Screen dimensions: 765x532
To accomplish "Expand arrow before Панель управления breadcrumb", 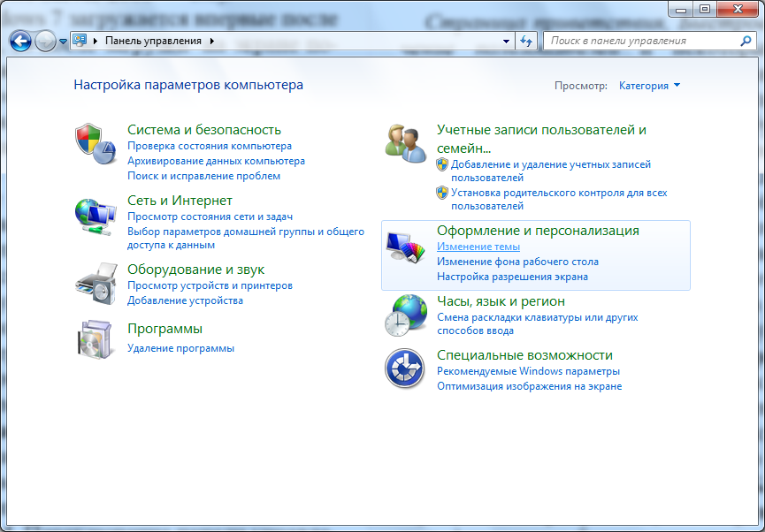I will tap(96, 41).
